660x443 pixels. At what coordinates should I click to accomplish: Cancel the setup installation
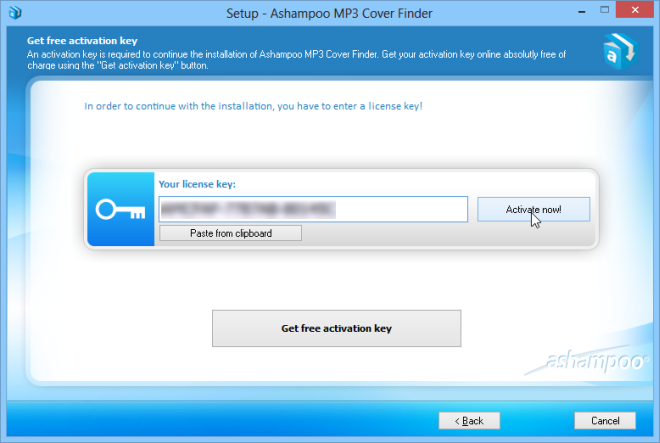point(605,421)
